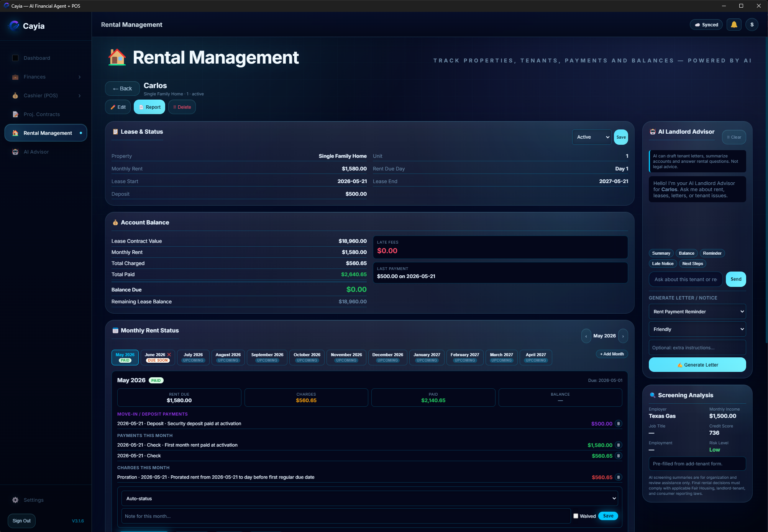Click the Sign Out button
768x532 pixels.
(21, 521)
